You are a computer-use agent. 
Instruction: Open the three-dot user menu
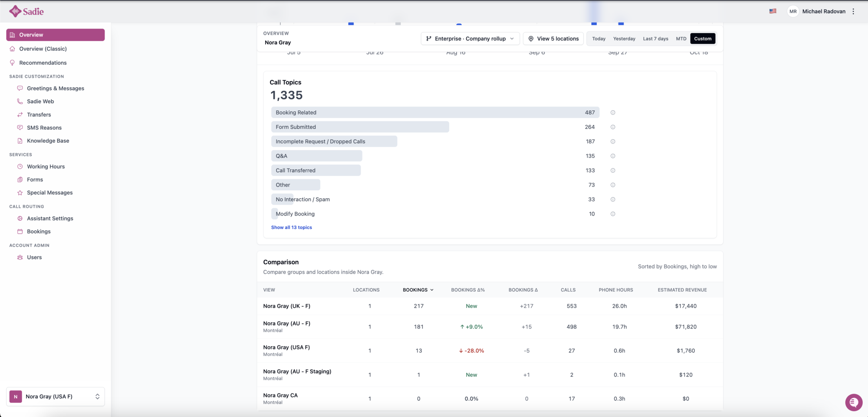point(853,11)
